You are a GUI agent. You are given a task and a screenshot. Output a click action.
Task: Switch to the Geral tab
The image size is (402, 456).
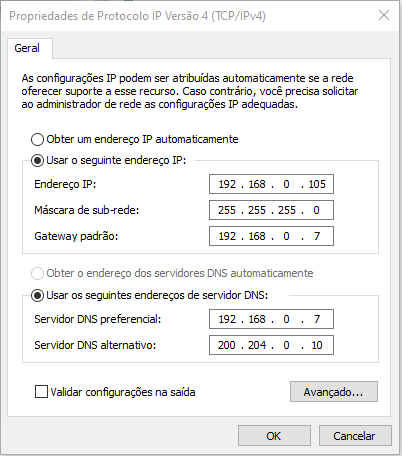coord(27,48)
